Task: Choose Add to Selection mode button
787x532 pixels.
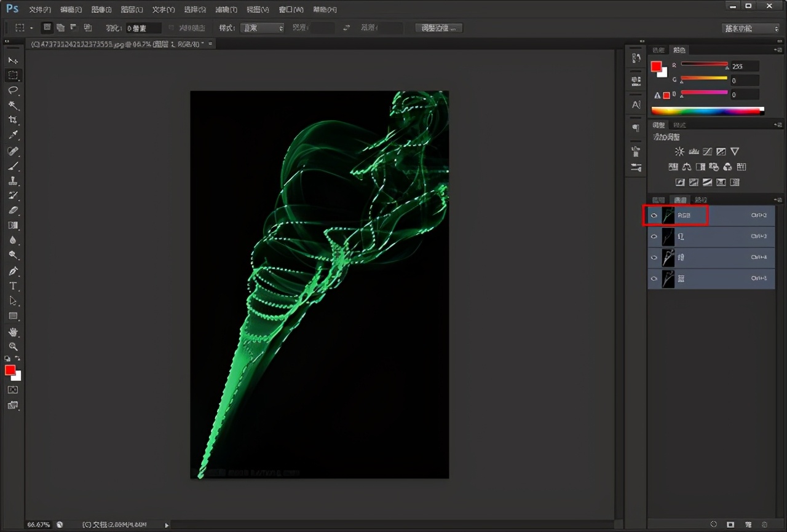Action: point(60,28)
